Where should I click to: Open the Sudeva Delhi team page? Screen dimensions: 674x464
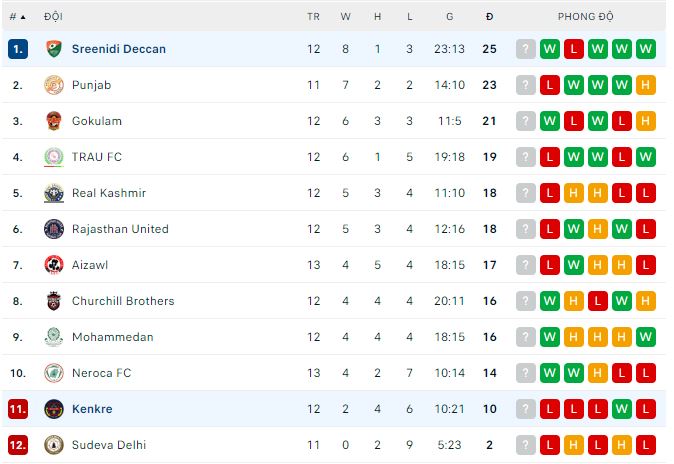click(x=109, y=445)
